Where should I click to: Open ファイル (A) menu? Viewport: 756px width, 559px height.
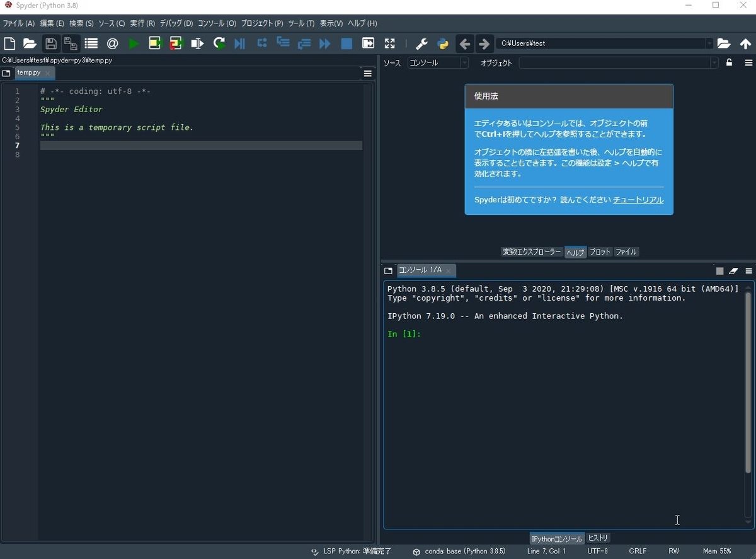[x=18, y=23]
